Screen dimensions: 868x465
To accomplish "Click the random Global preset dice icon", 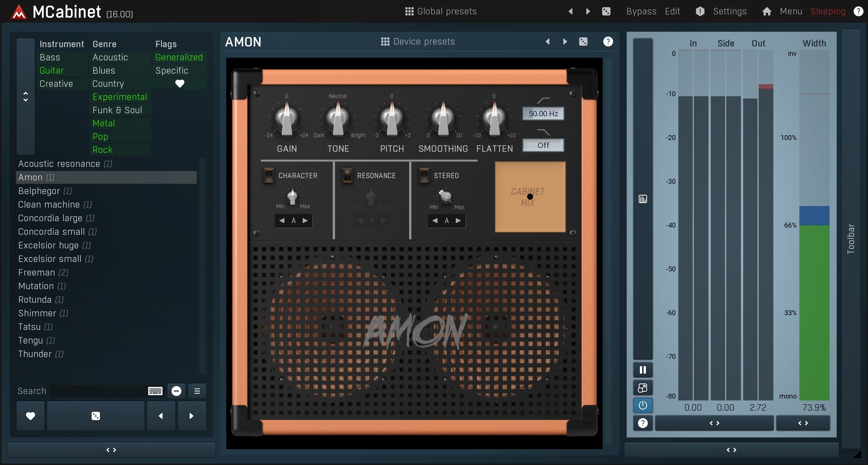I will (x=607, y=11).
